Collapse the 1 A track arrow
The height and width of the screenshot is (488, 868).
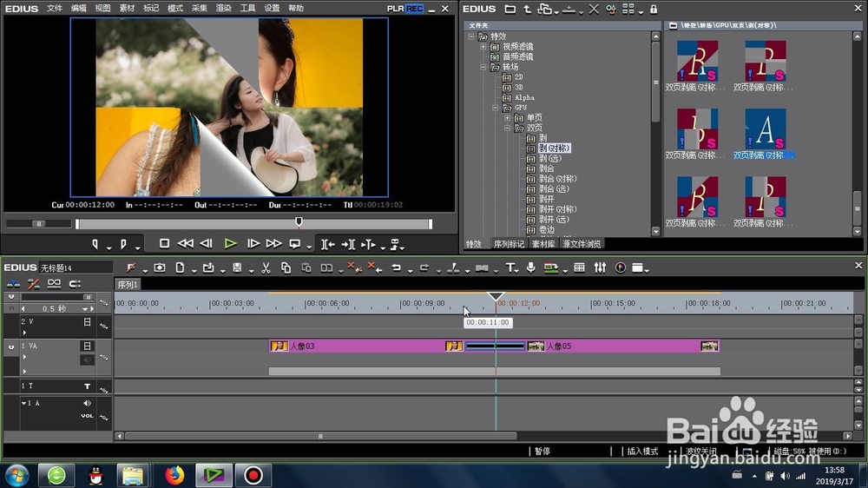point(23,403)
